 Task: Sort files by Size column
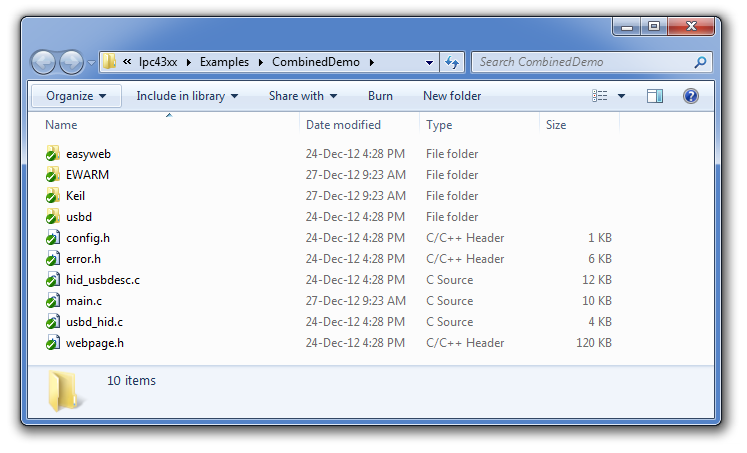pyautogui.click(x=556, y=125)
